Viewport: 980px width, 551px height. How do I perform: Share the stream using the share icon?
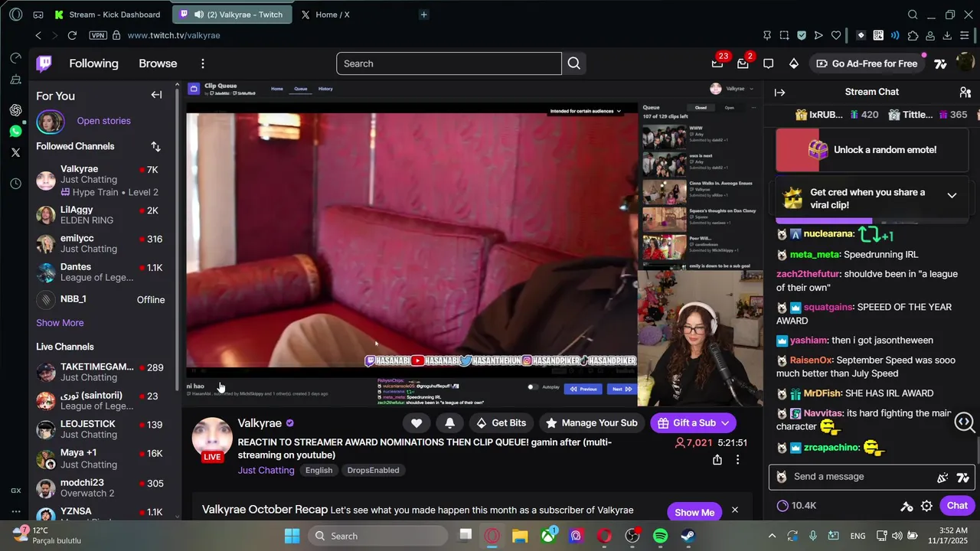pos(717,460)
